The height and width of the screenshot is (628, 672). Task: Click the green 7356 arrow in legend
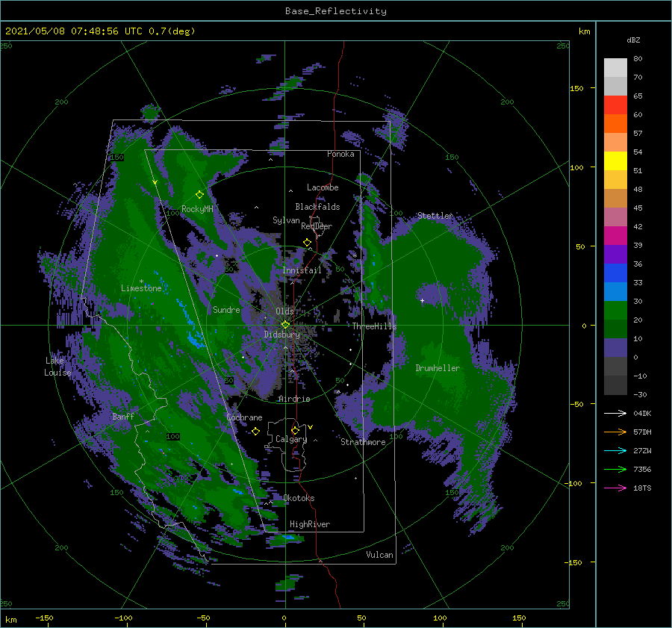(x=615, y=470)
